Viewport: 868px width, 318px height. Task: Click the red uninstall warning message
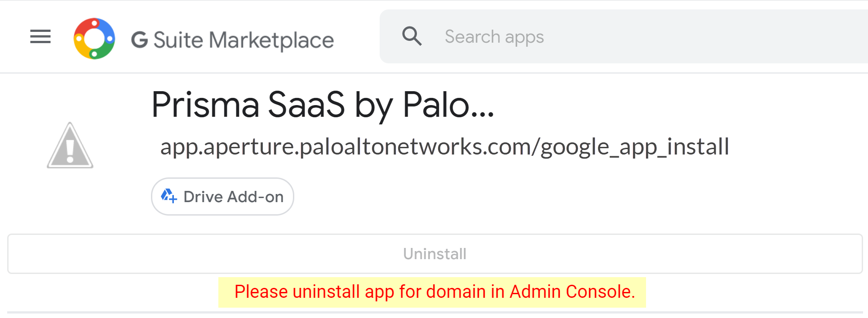pyautogui.click(x=434, y=292)
